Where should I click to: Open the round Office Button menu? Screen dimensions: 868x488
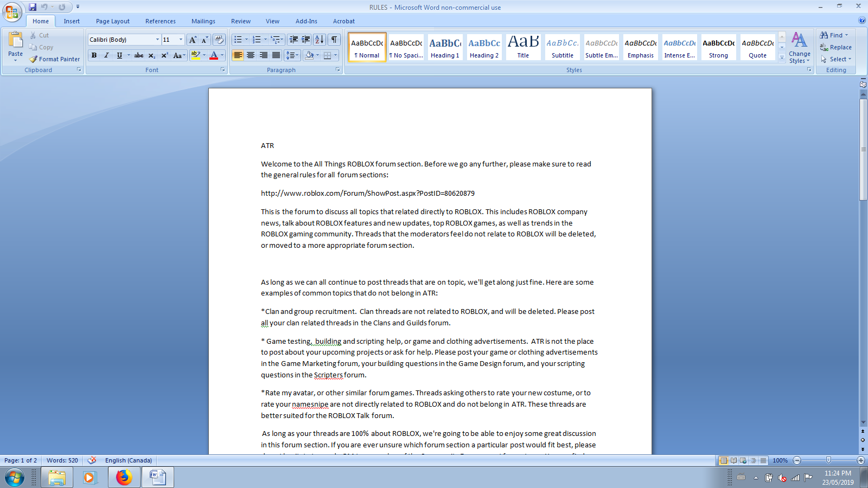click(12, 12)
